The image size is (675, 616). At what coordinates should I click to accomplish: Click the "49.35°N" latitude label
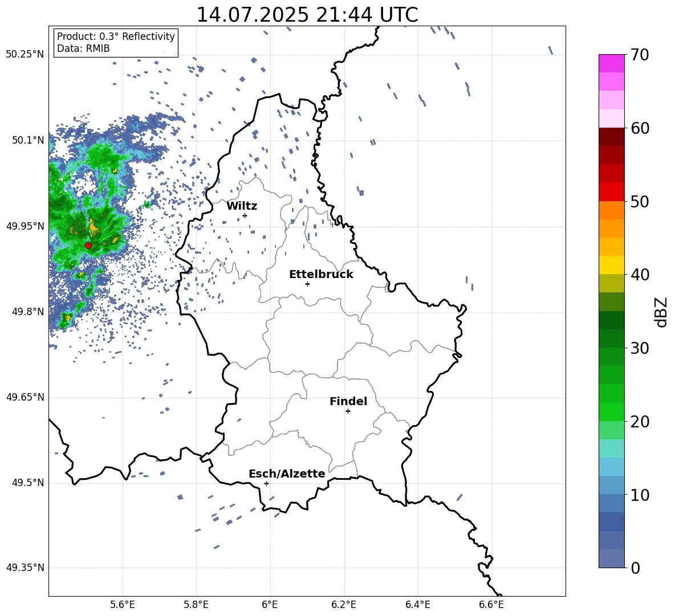point(25,568)
